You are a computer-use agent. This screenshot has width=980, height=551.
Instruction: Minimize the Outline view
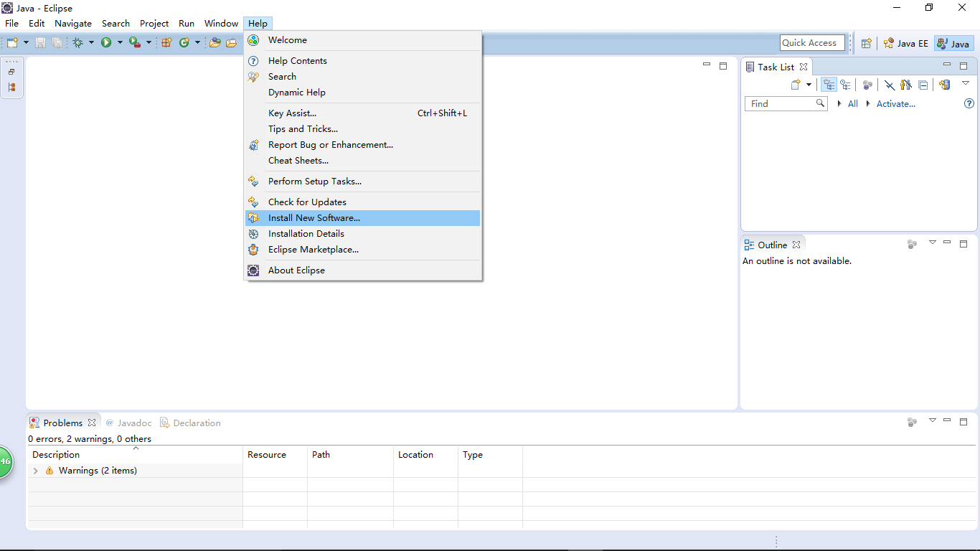[x=947, y=242]
